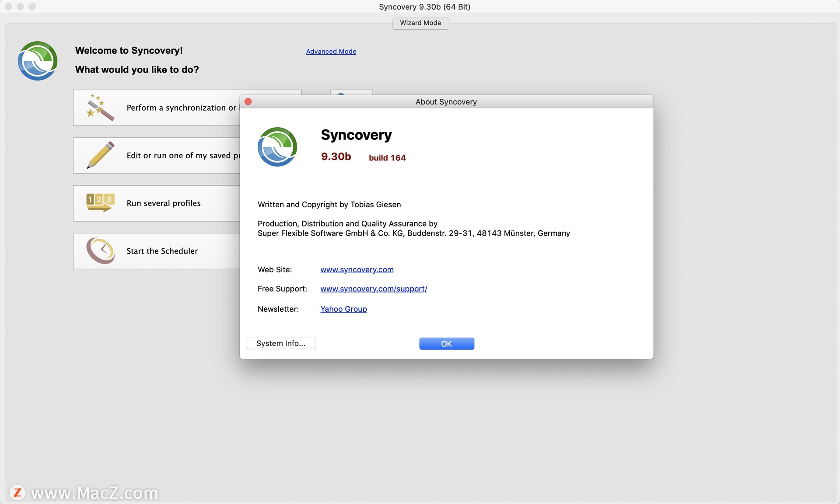This screenshot has height=504, width=840.
Task: Open the www.syncovery.com web site link
Action: coord(357,270)
